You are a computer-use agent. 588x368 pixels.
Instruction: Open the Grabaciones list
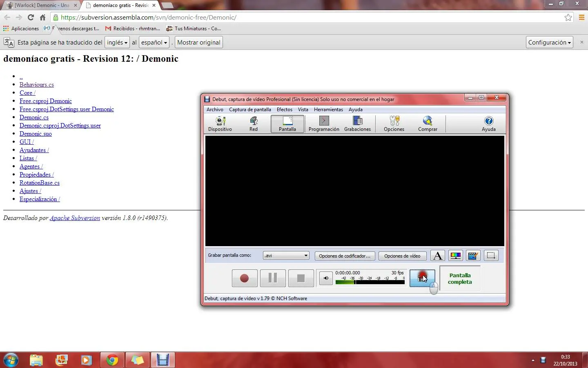coord(358,124)
